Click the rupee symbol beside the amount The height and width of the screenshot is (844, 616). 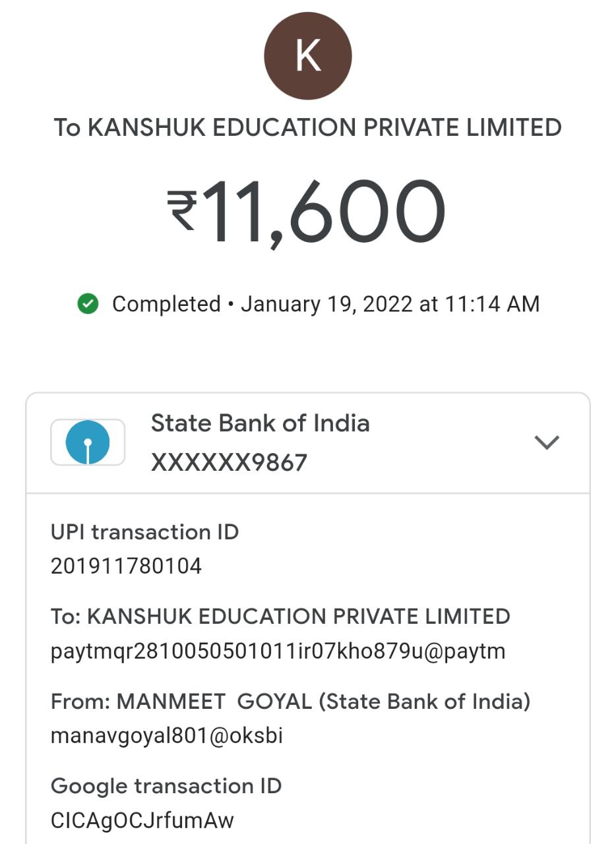pos(182,210)
